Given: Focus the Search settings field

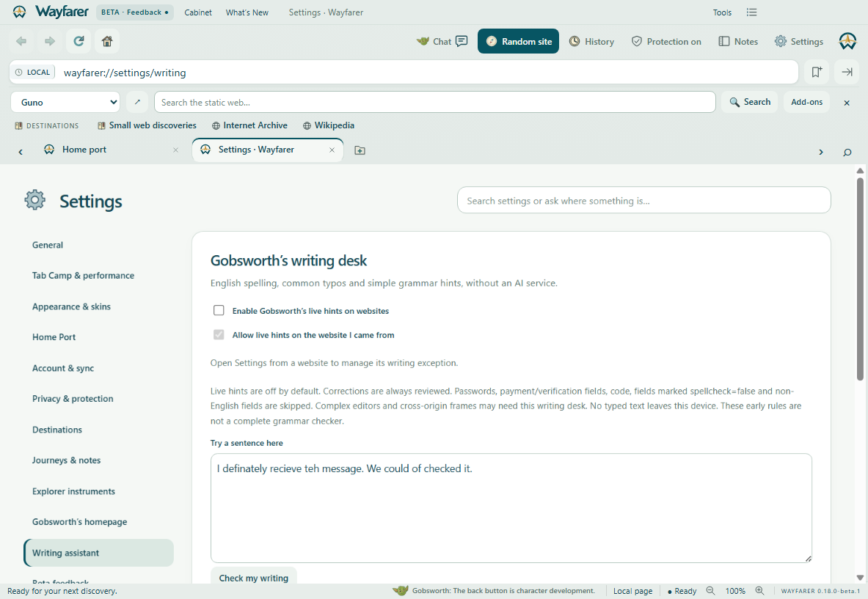Looking at the screenshot, I should click(x=643, y=200).
